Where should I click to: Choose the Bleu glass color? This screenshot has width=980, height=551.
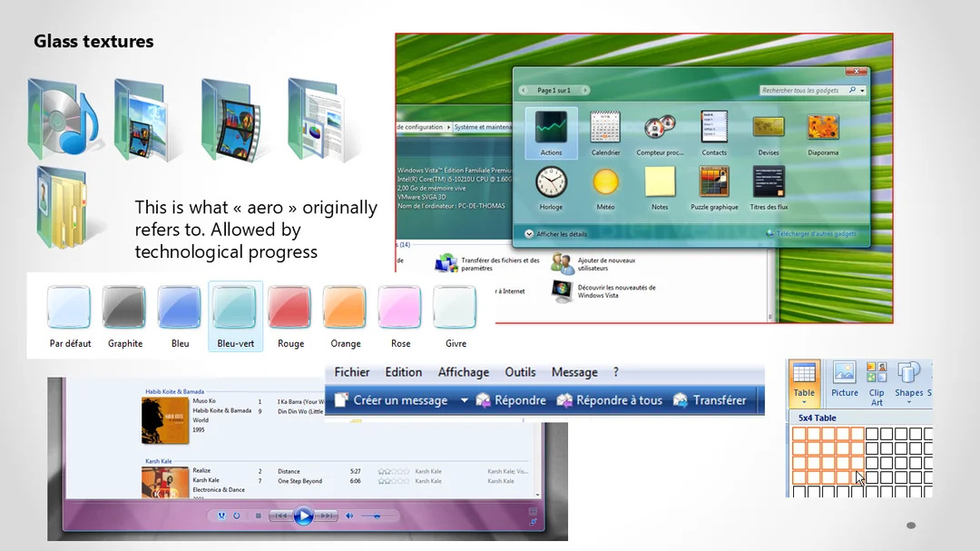[180, 317]
